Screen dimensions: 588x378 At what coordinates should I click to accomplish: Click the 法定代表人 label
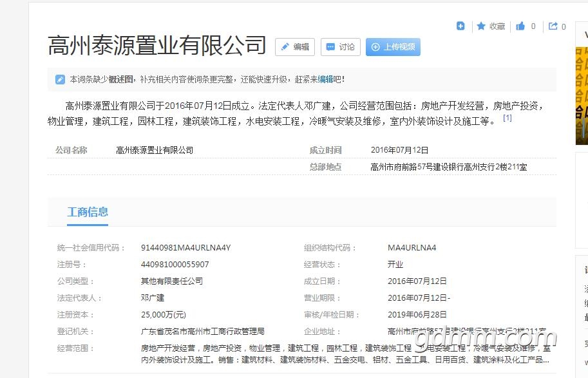79,298
